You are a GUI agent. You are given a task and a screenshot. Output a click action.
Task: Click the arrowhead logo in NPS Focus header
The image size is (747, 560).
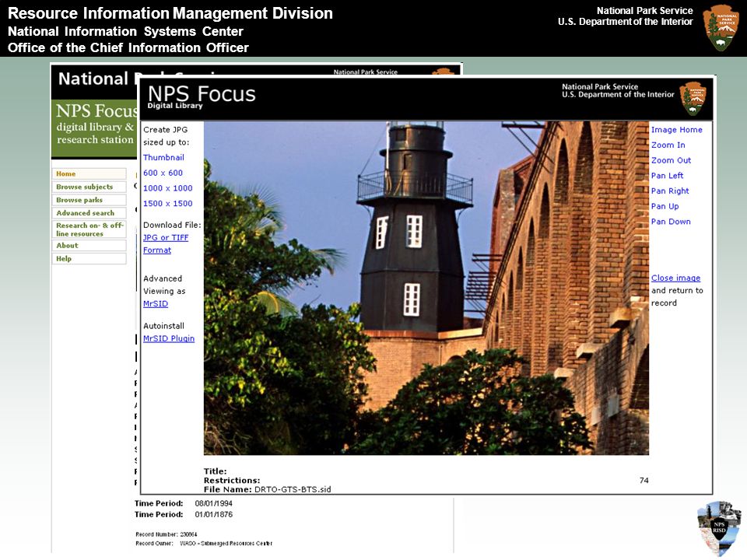(x=693, y=98)
